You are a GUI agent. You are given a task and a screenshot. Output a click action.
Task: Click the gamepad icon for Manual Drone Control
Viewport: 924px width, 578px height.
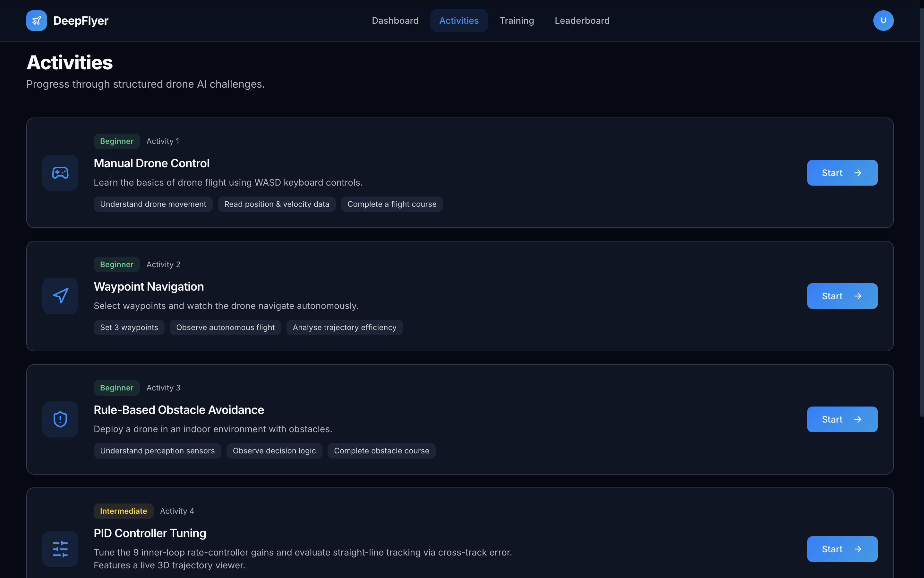[x=60, y=173]
